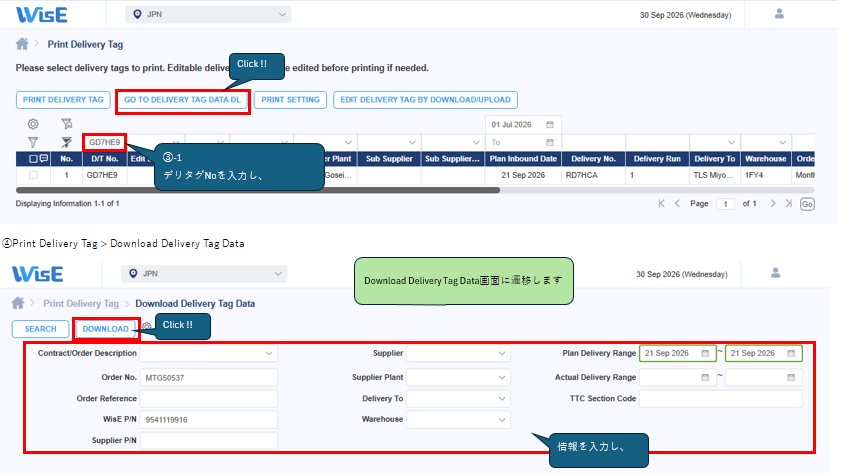
Task: Open calendar of Plan Delivery Range end date
Action: pos(791,353)
